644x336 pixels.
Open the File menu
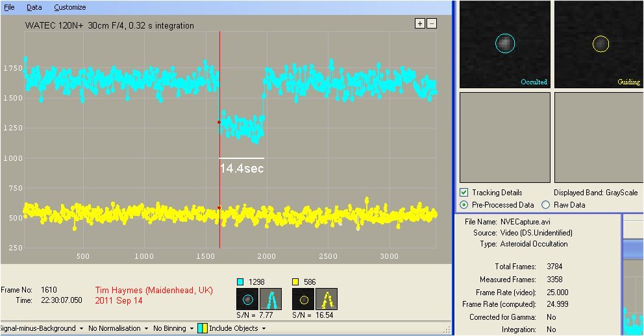click(10, 7)
